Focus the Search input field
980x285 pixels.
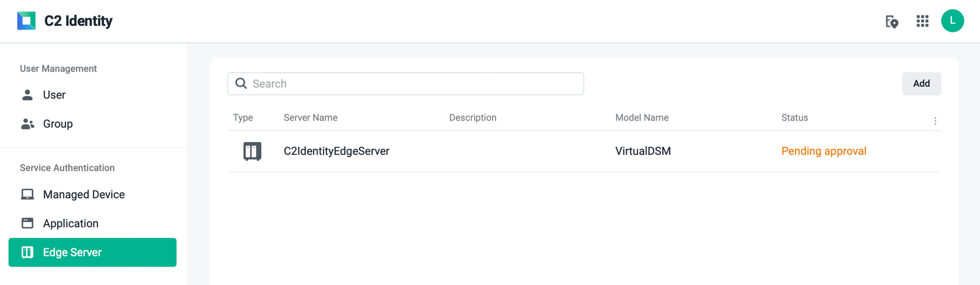click(405, 84)
